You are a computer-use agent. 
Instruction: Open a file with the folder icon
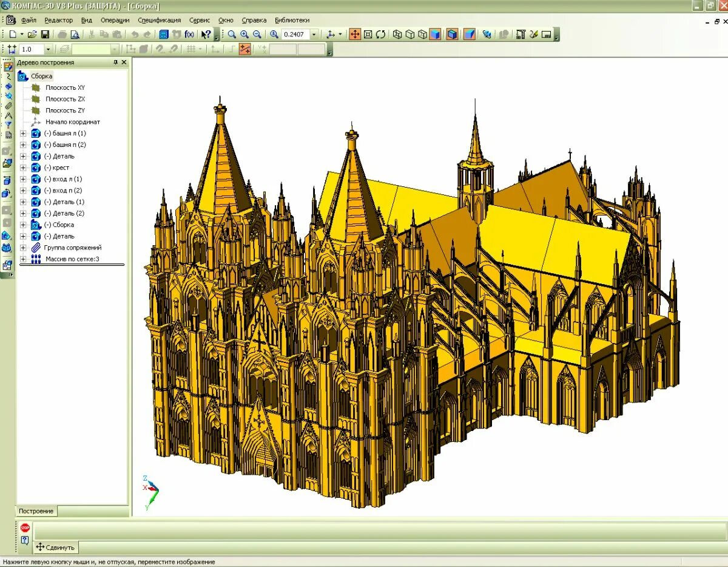[33, 35]
